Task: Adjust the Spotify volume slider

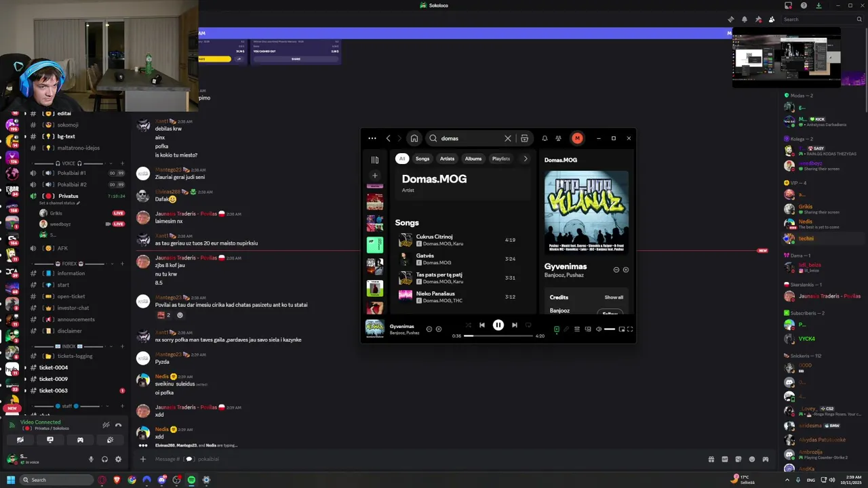Action: [610, 329]
